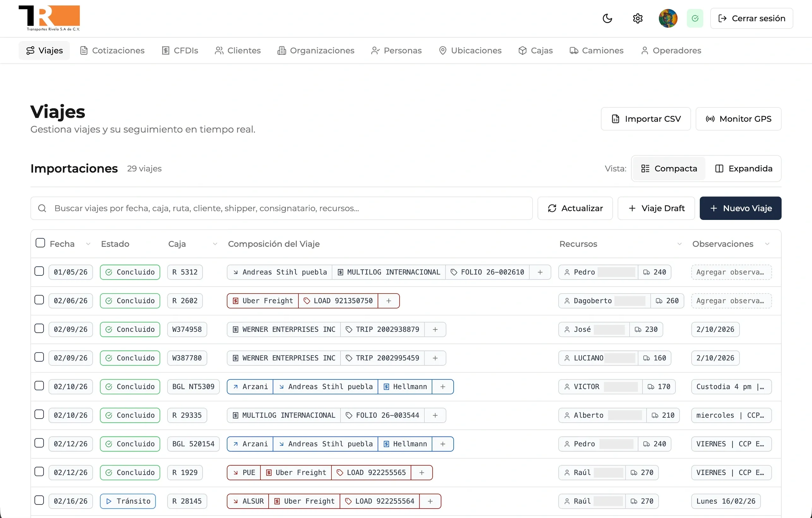Focus the Buscar viajes search field
This screenshot has width=812, height=518.
pyautogui.click(x=281, y=208)
